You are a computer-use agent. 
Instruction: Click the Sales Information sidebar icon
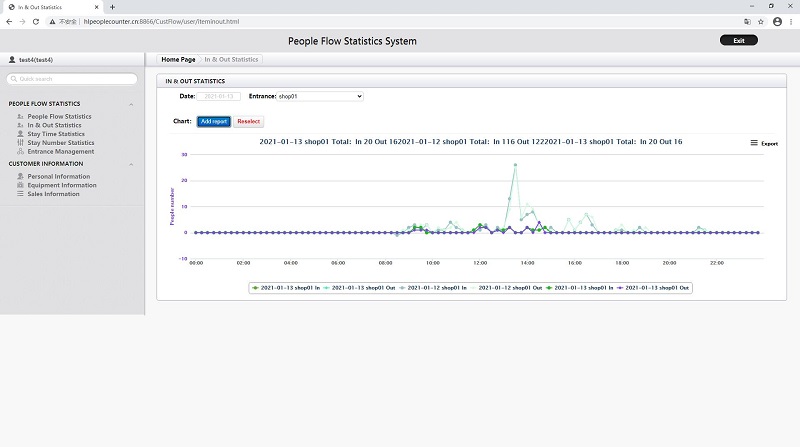[20, 193]
